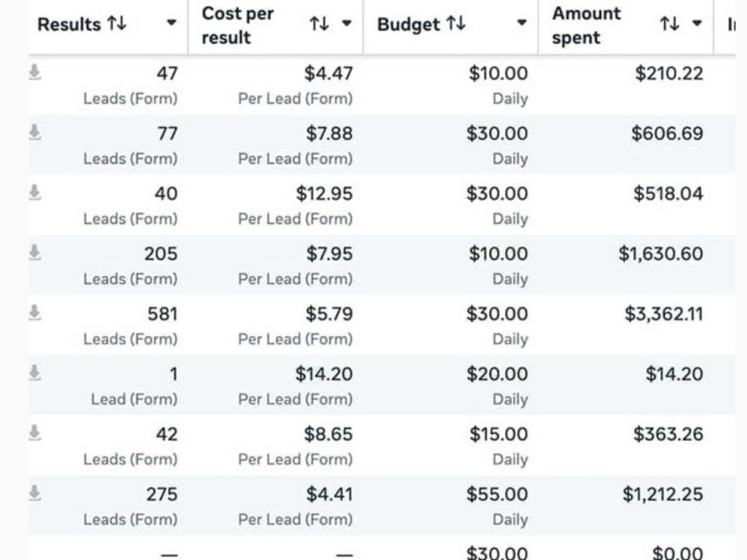Download leads for the 77 results row
747x560 pixels.
(35, 133)
